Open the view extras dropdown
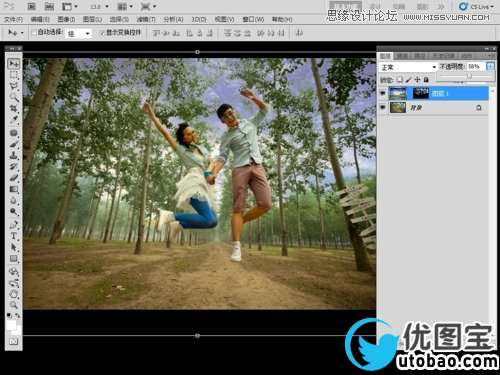This screenshot has width=500, height=375. 71,6
